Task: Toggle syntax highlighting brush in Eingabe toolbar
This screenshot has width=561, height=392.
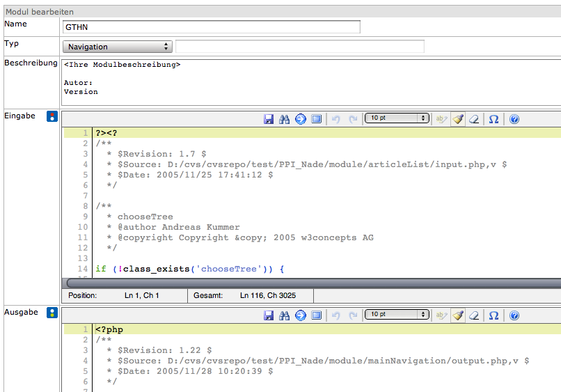Action: 457,119
